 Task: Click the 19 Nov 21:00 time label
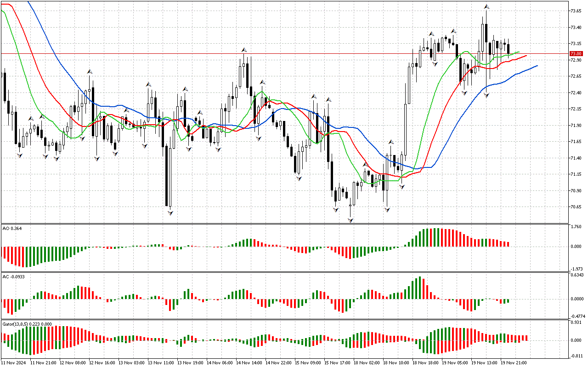tap(514, 363)
